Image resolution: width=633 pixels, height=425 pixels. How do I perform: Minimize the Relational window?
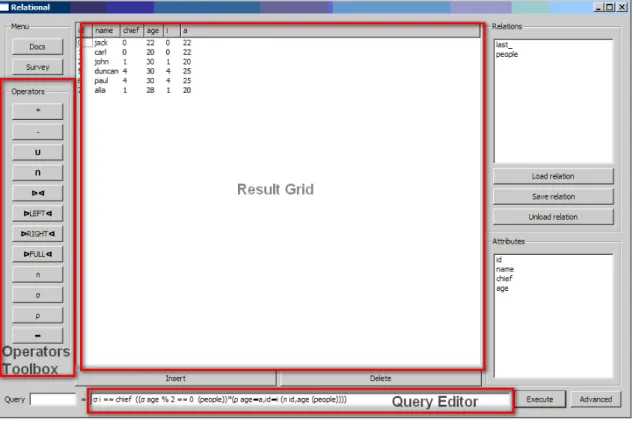tap(598, 7)
